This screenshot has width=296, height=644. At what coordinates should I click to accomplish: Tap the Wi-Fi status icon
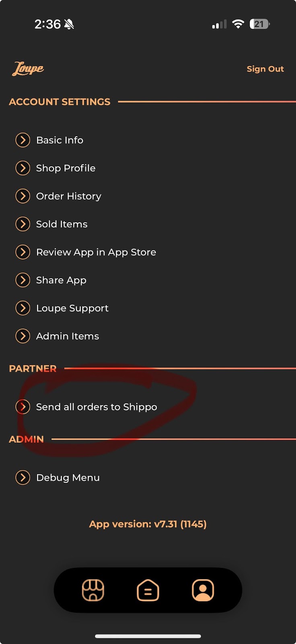[x=238, y=24]
